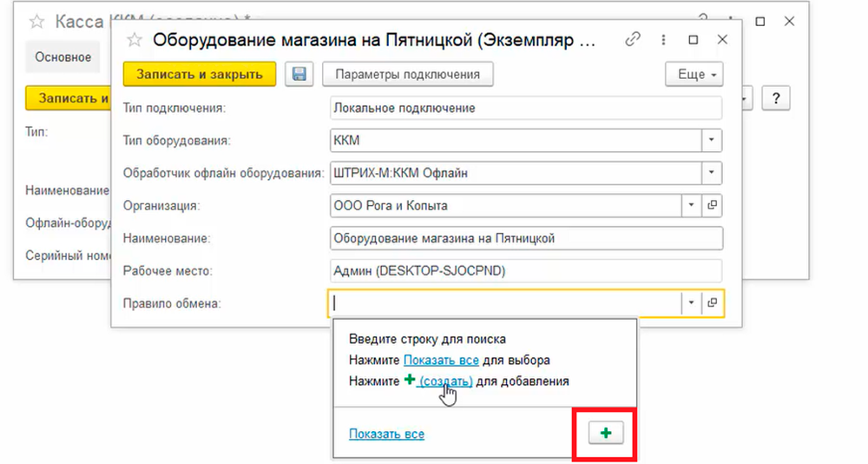
Task: Open the Организация field's open-form icon
Action: [x=713, y=206]
